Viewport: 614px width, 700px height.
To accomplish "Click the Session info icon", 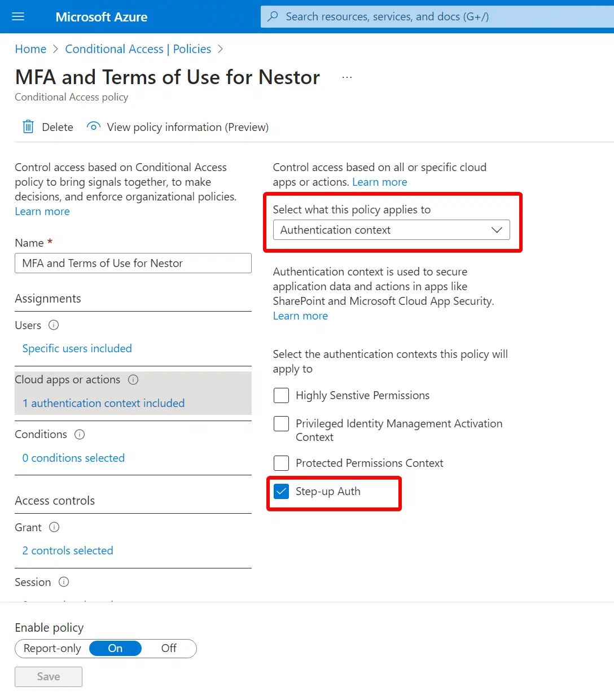I will (64, 582).
